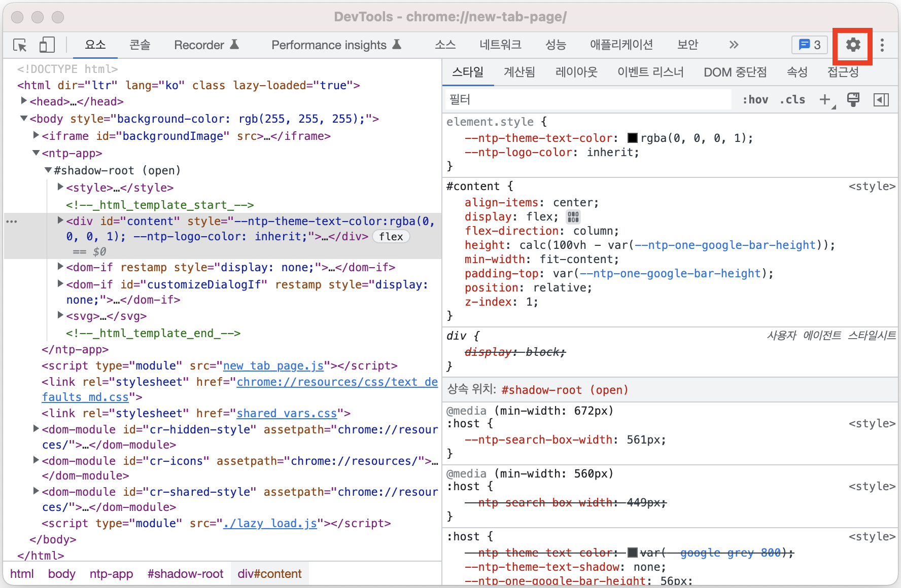Collapse the #shadow-root (open) node
The image size is (901, 588).
coord(48,170)
